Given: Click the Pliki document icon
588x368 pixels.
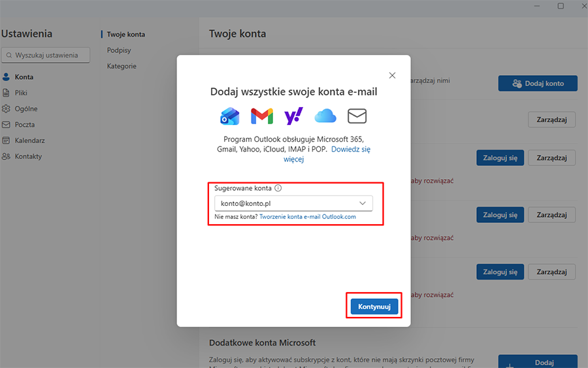Looking at the screenshot, I should click(x=6, y=93).
